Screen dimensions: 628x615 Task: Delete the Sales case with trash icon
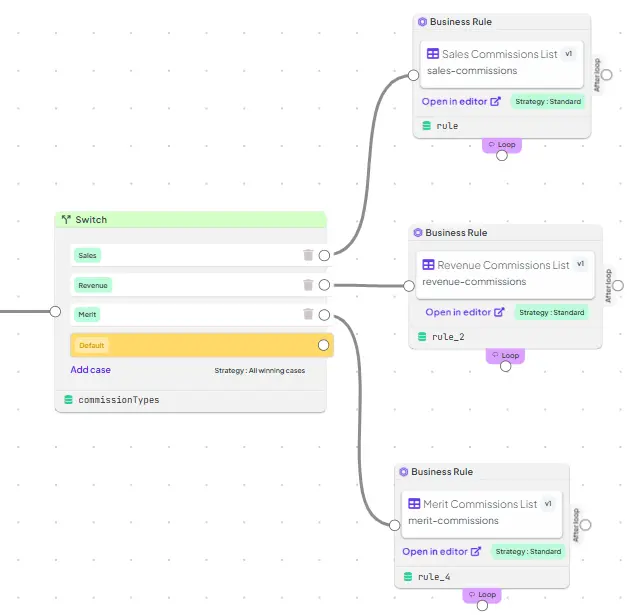(x=308, y=255)
